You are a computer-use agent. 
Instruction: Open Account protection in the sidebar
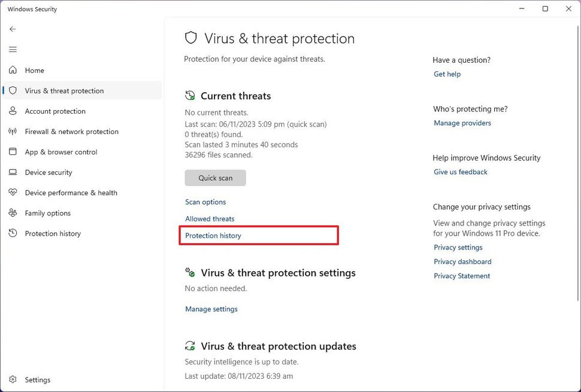55,111
